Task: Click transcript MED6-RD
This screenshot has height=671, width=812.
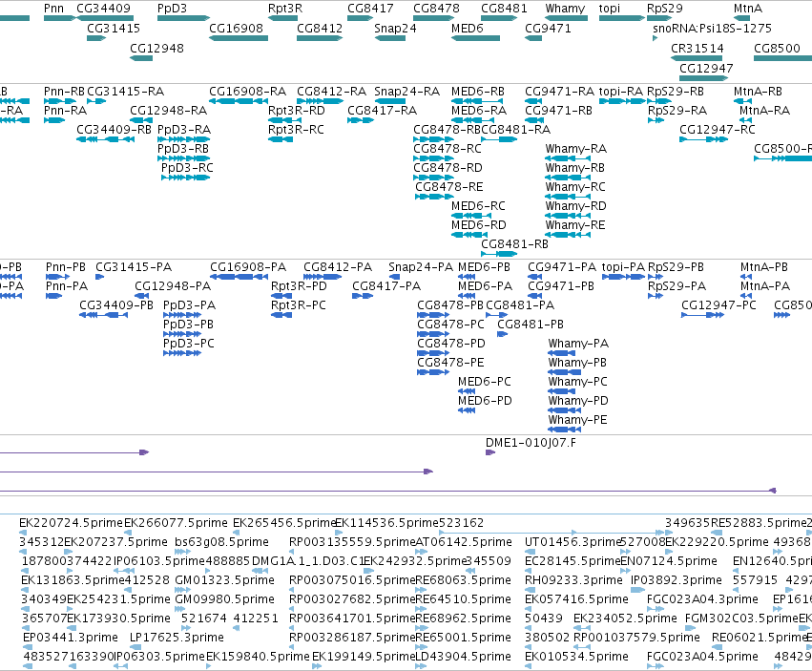Action: click(469, 235)
